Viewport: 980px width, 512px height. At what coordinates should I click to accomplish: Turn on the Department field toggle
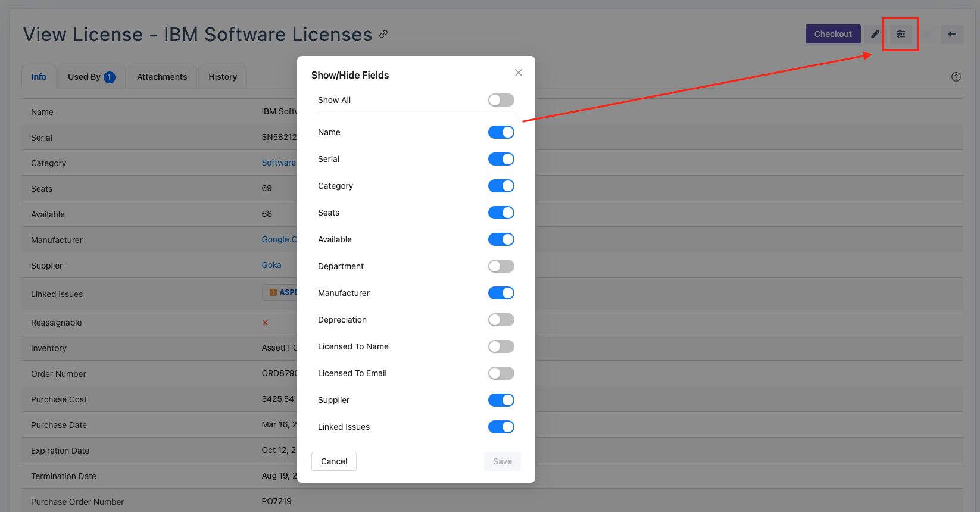point(501,266)
